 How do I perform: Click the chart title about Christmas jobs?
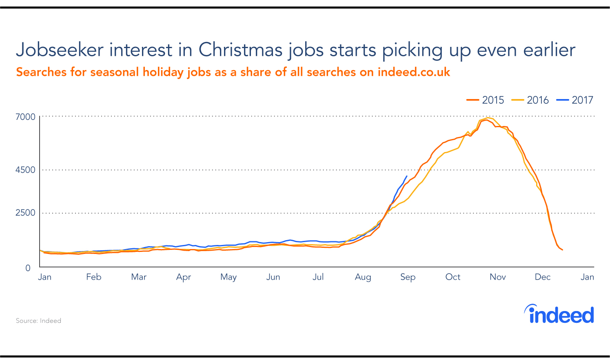click(x=295, y=50)
